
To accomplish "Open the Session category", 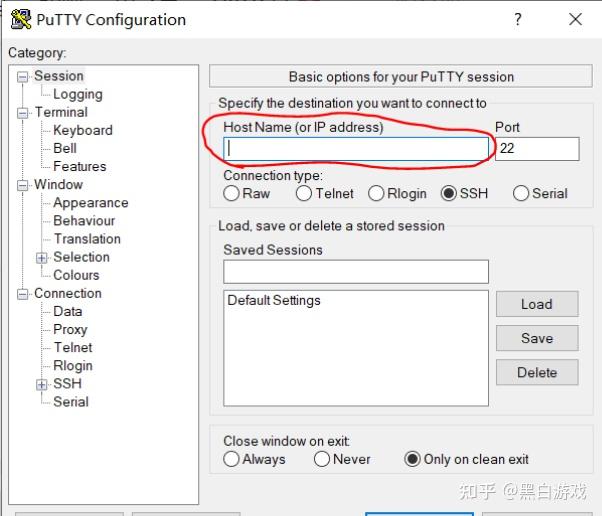I will click(59, 76).
